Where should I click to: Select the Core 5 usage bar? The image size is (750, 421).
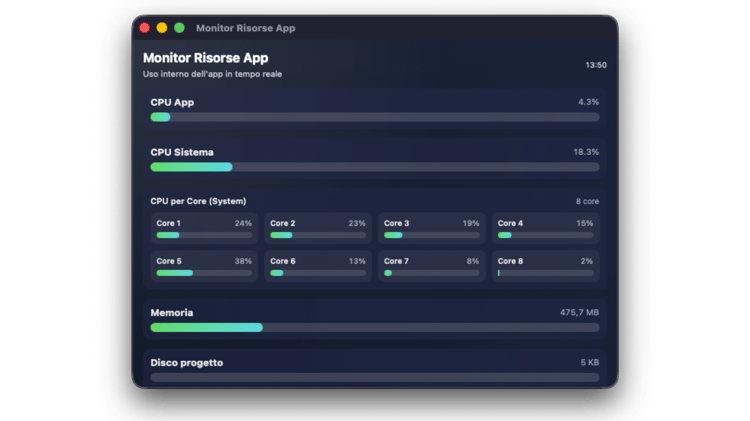click(204, 273)
